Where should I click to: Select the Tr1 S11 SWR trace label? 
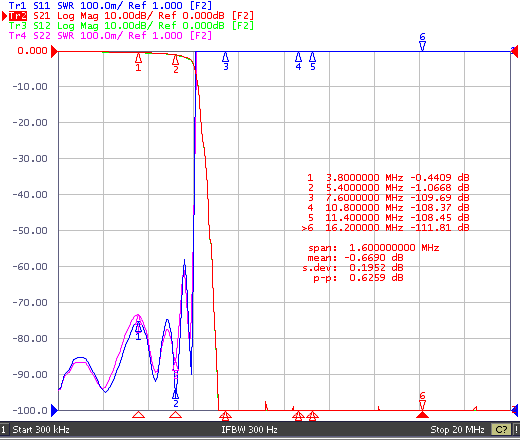[110, 5]
